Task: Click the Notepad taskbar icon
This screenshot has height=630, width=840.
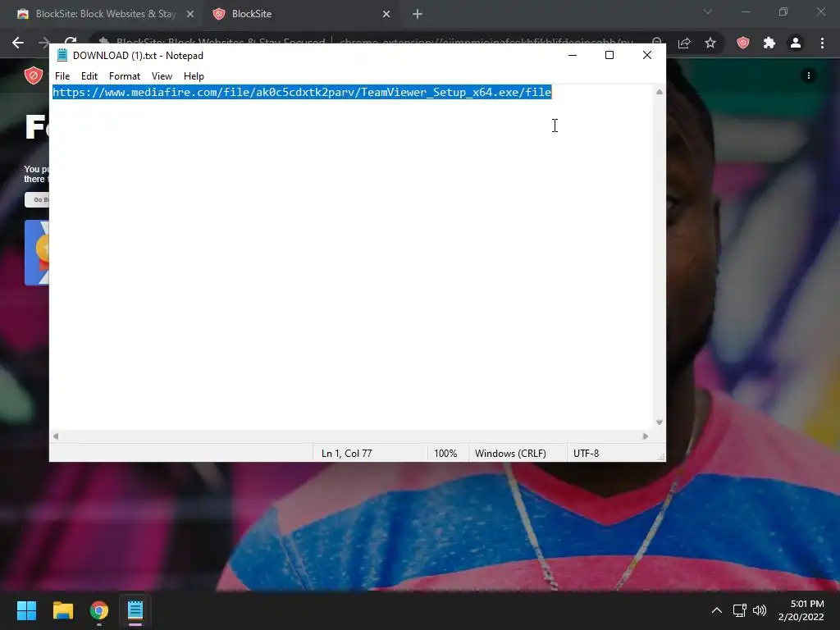Action: (x=135, y=610)
